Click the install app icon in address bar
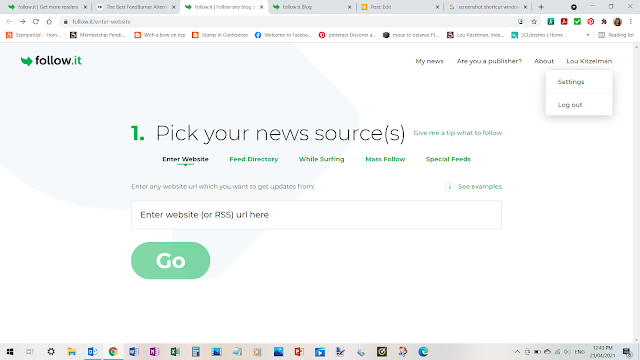 pos(520,22)
